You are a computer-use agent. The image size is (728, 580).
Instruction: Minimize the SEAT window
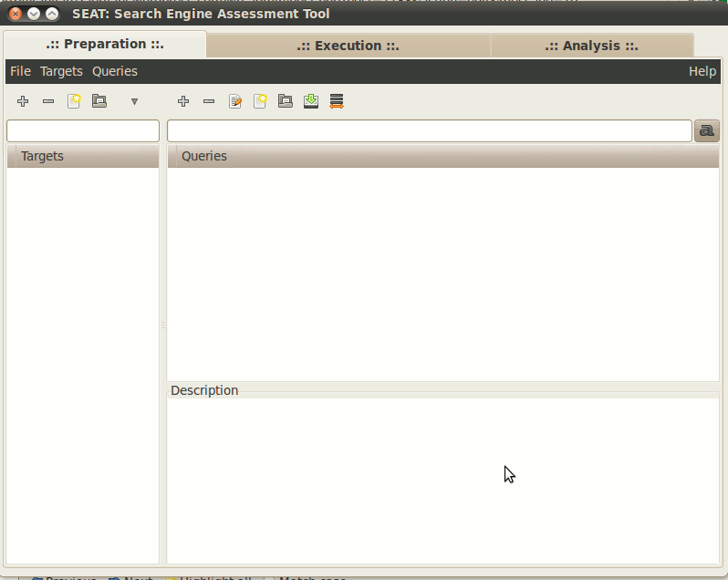(x=34, y=14)
